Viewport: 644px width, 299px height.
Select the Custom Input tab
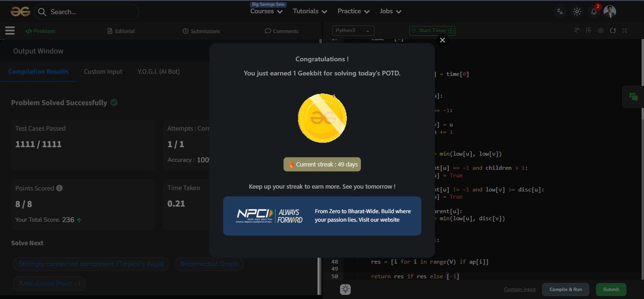103,72
